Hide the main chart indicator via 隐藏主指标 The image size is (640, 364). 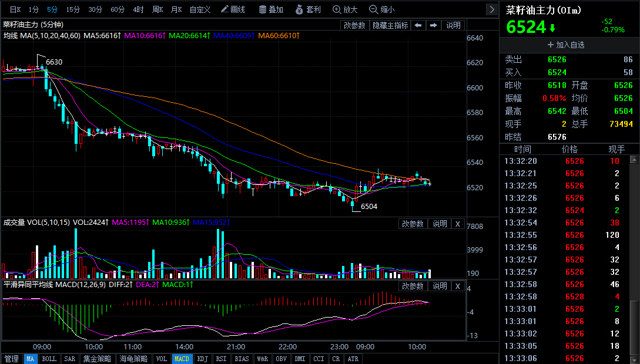390,25
